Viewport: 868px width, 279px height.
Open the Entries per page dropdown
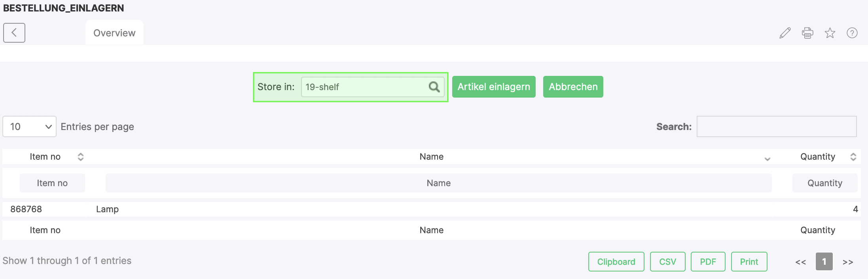[30, 126]
